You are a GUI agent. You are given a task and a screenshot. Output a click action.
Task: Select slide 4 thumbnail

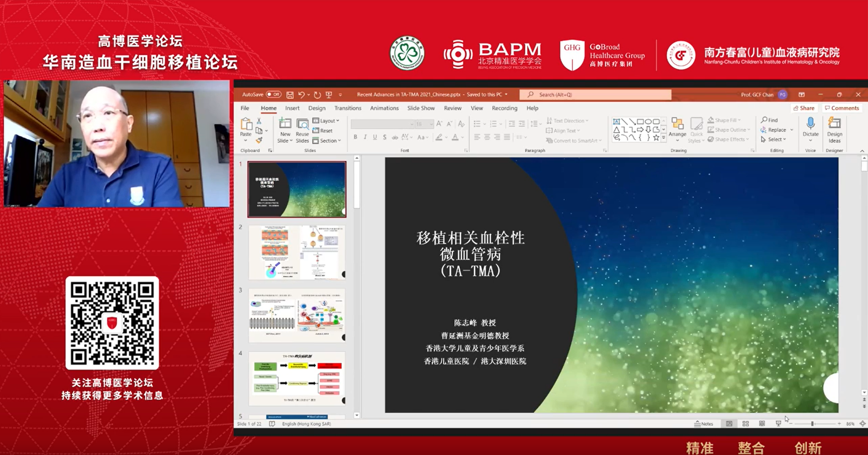click(297, 378)
